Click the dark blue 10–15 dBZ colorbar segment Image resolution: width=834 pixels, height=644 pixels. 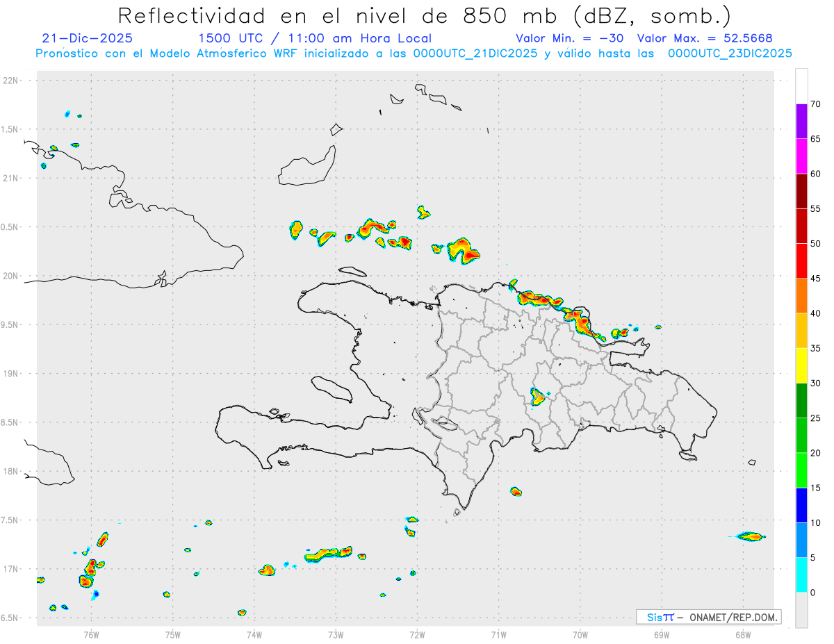point(801,505)
